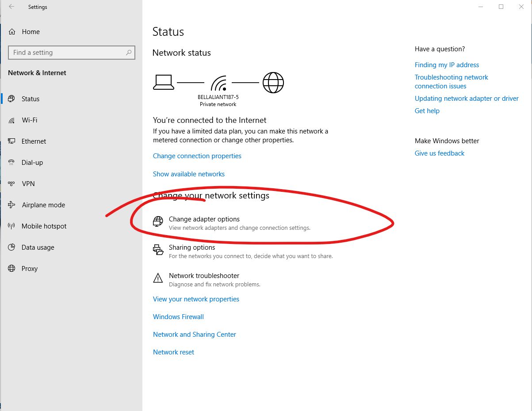This screenshot has height=411, width=532.
Task: Click the Change adapter options globe icon
Action: [x=158, y=221]
